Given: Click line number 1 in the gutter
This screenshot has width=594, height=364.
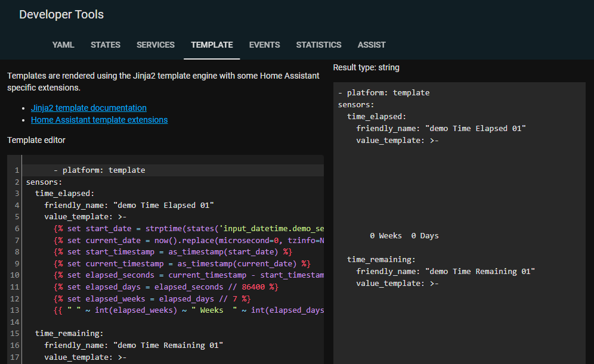Looking at the screenshot, I should [x=15, y=170].
